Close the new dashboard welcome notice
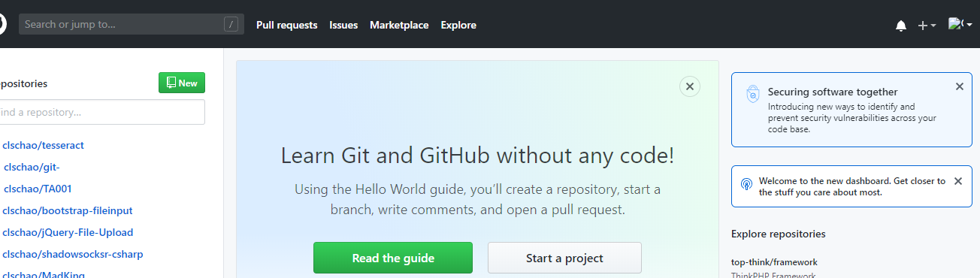This screenshot has height=278, width=980. [957, 181]
